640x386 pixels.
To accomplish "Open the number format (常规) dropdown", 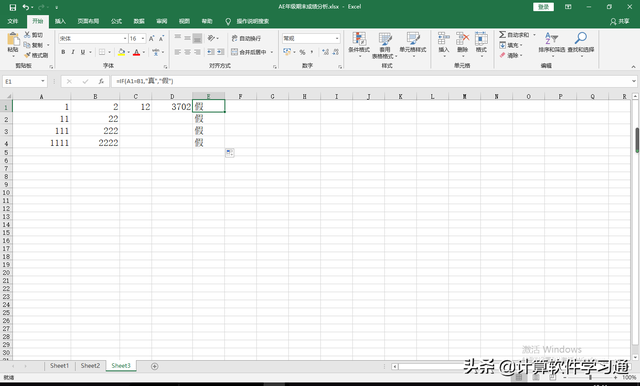I will (337, 38).
